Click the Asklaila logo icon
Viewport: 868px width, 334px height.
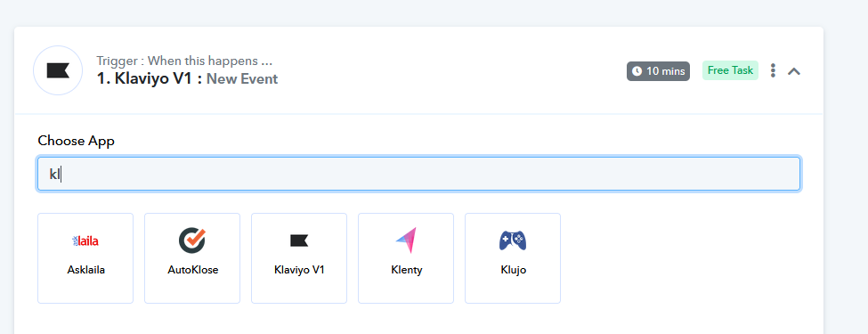(85, 240)
